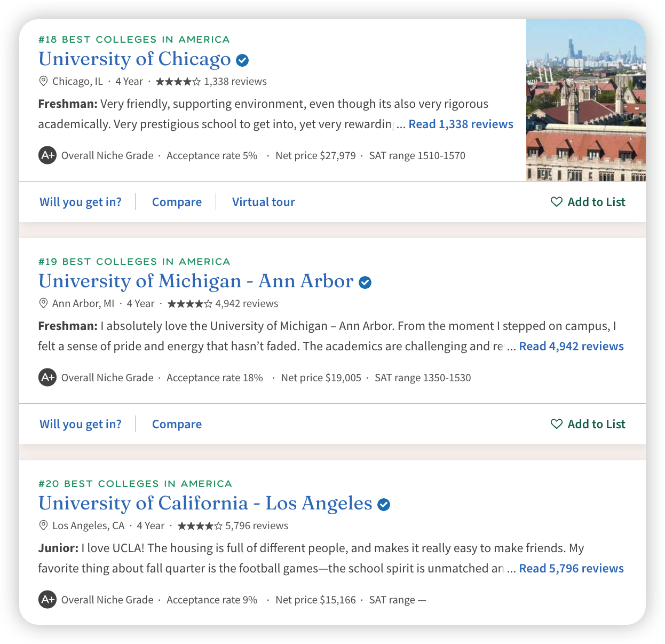The height and width of the screenshot is (644, 665).
Task: Click verified badge next to University of Chicago
Action: pos(242,60)
